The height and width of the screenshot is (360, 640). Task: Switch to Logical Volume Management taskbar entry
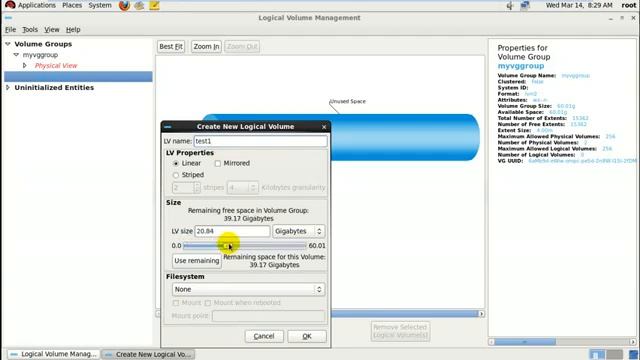click(53, 354)
